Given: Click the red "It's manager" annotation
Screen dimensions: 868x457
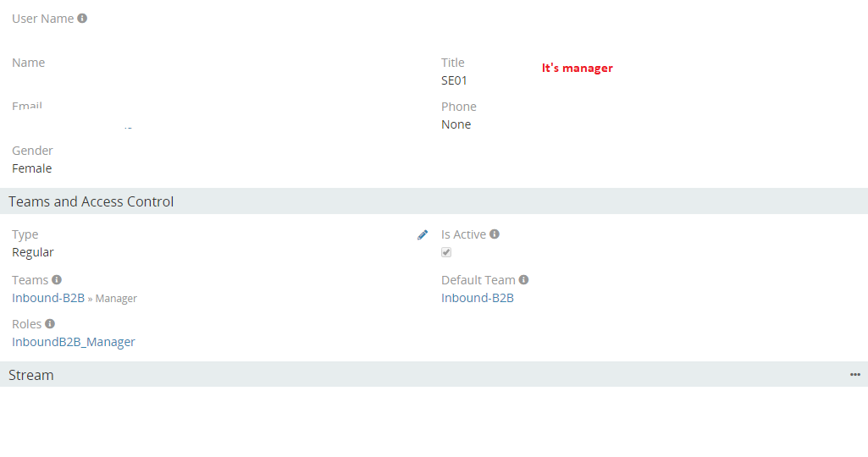Looking at the screenshot, I should 578,68.
